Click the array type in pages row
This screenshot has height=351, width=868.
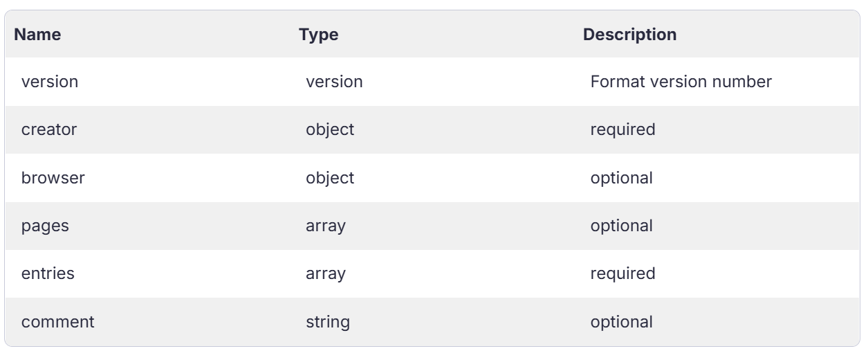click(x=325, y=226)
